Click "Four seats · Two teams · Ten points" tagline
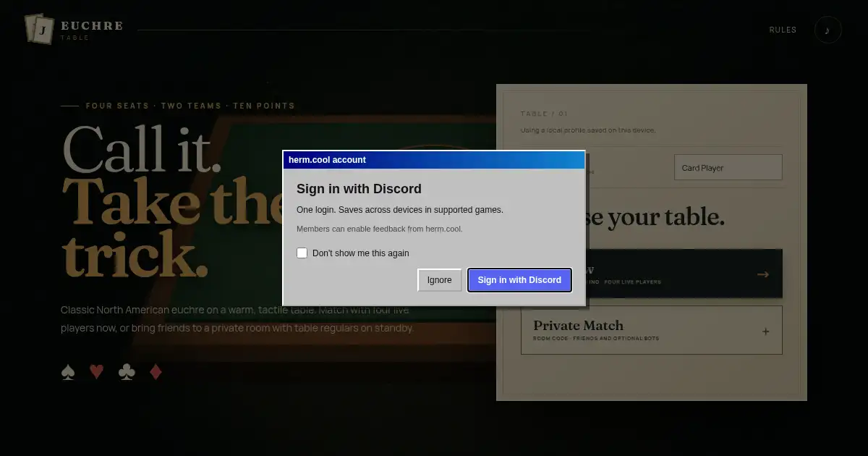The width and height of the screenshot is (868, 456). point(190,106)
